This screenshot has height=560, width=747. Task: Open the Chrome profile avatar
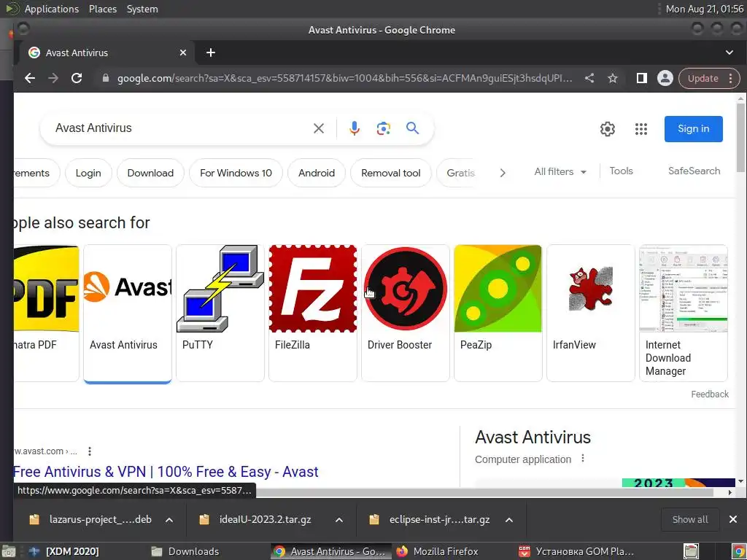click(665, 78)
